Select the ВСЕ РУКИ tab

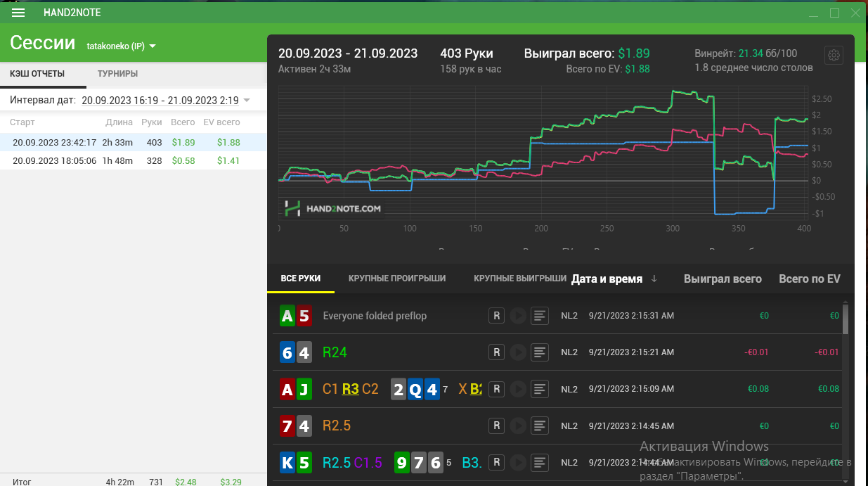coord(301,279)
